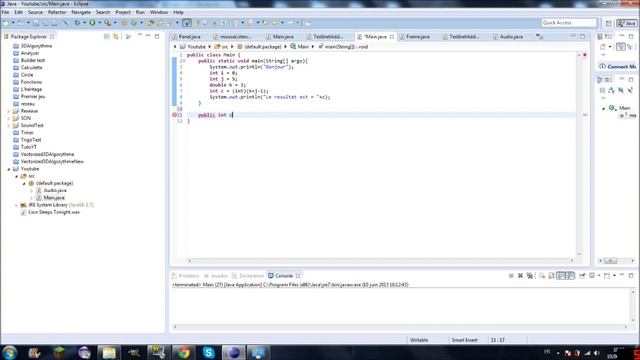
Task: Open Google Chrome from taskbar
Action: [184, 352]
